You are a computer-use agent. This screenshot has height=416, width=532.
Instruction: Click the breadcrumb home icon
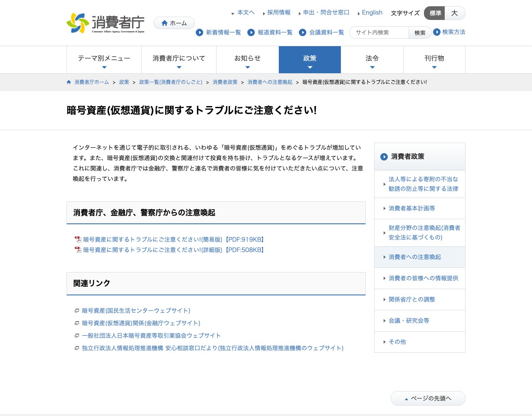tap(69, 82)
